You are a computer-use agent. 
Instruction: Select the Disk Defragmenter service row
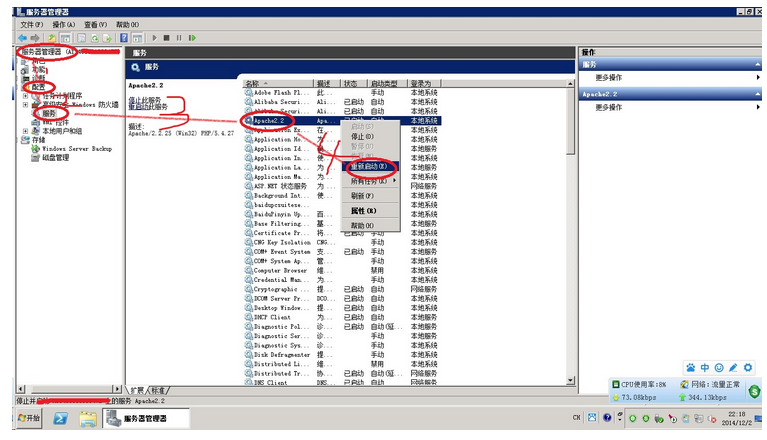[x=341, y=355]
